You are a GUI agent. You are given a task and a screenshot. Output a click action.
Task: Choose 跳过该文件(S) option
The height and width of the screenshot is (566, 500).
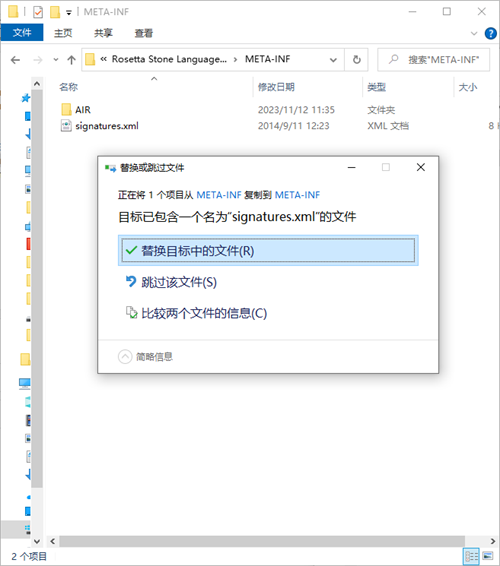point(171,282)
